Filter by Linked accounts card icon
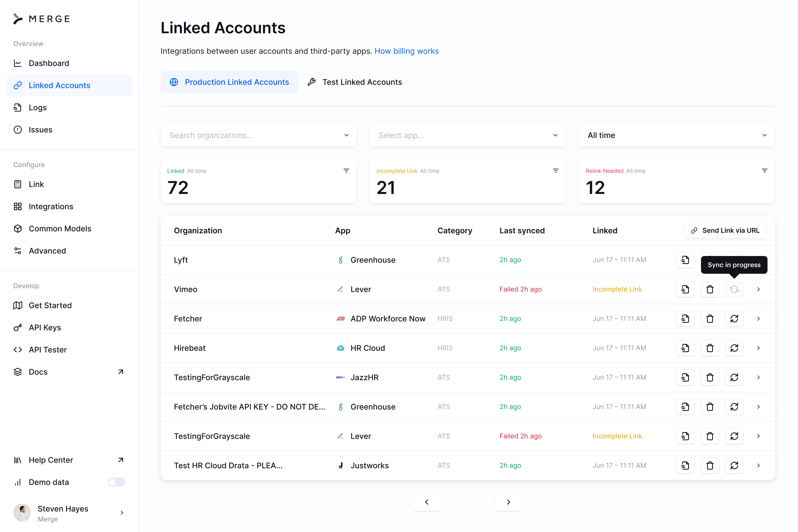 (x=346, y=171)
